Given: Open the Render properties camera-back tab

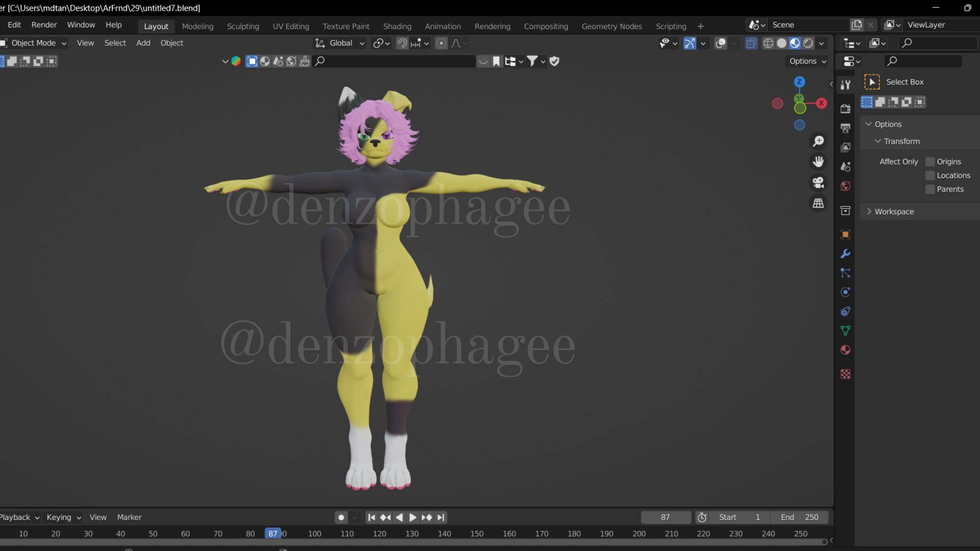Looking at the screenshot, I should [845, 109].
